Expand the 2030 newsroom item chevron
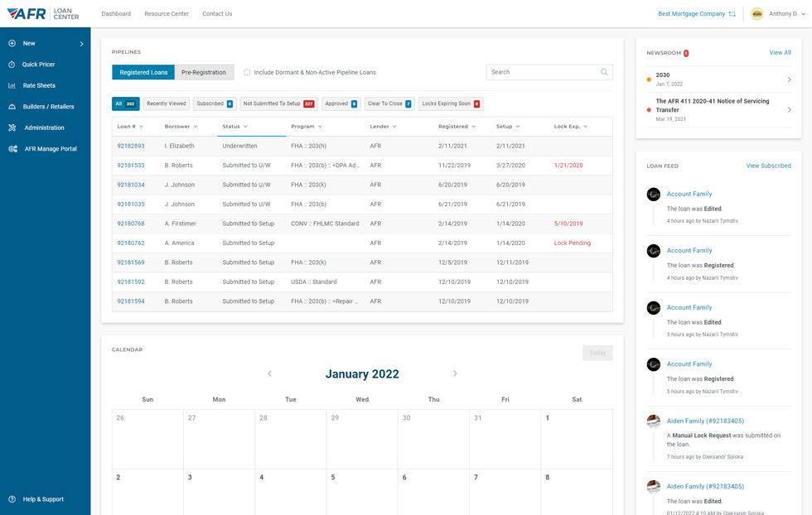The image size is (812, 515). pyautogui.click(x=789, y=79)
